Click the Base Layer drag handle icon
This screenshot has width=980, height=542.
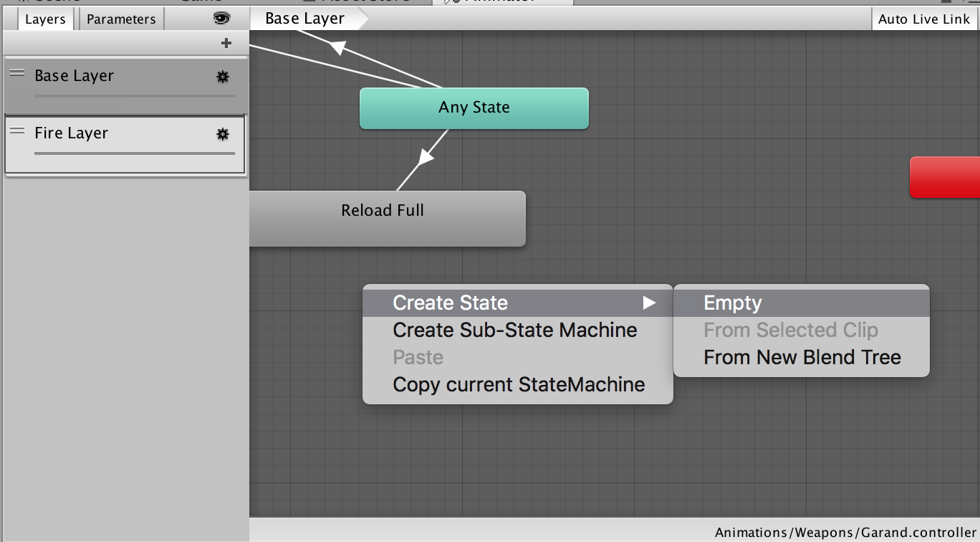click(x=17, y=73)
